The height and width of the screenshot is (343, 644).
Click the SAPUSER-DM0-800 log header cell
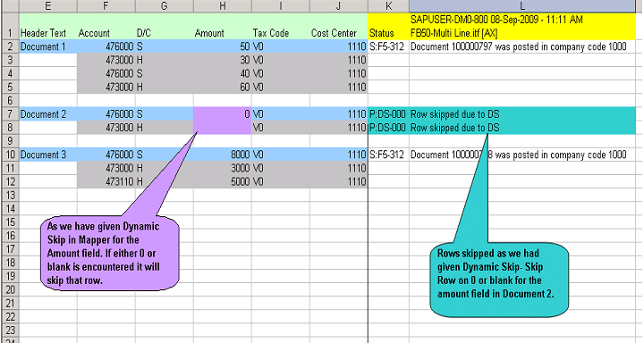point(522,26)
